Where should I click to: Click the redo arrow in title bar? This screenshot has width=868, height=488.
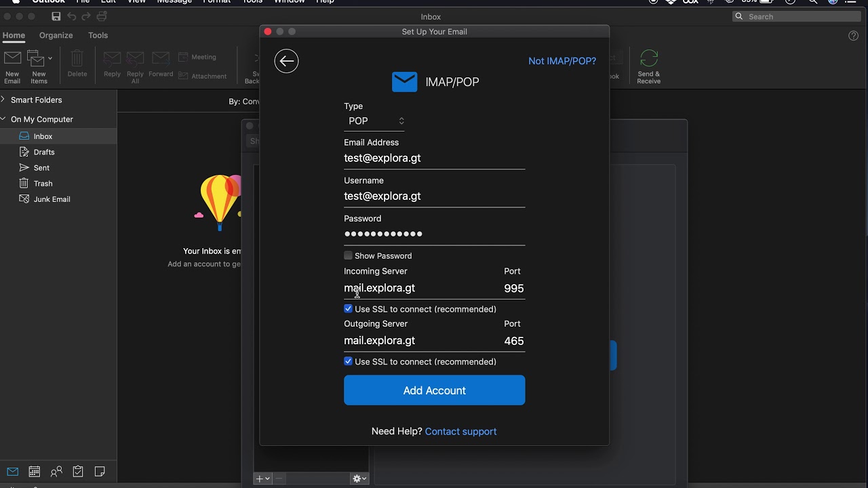coord(86,16)
